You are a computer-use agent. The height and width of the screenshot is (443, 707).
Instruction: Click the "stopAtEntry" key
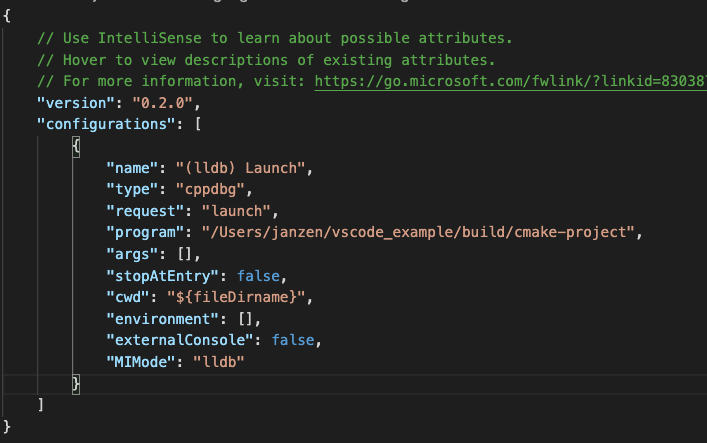[x=162, y=276]
